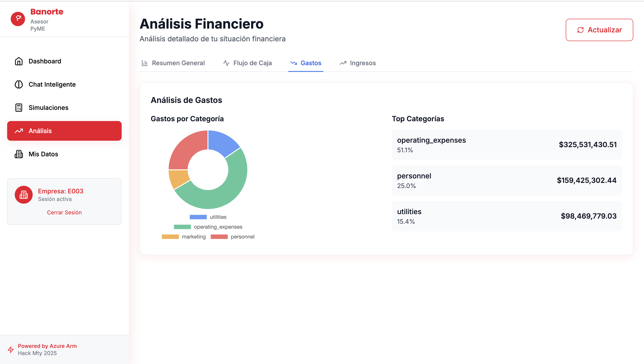Click the Simulaciones calculator icon
Image resolution: width=644 pixels, height=364 pixels.
click(19, 108)
